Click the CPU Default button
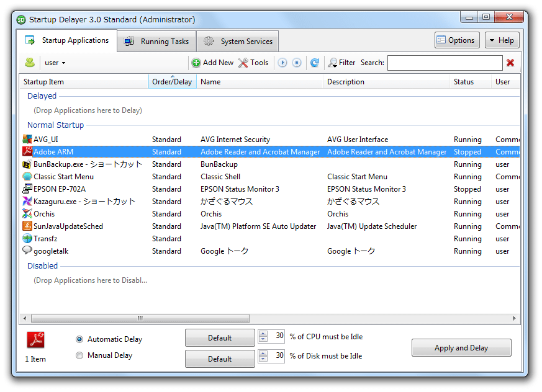Image resolution: width=542 pixels, height=392 pixels. click(220, 338)
